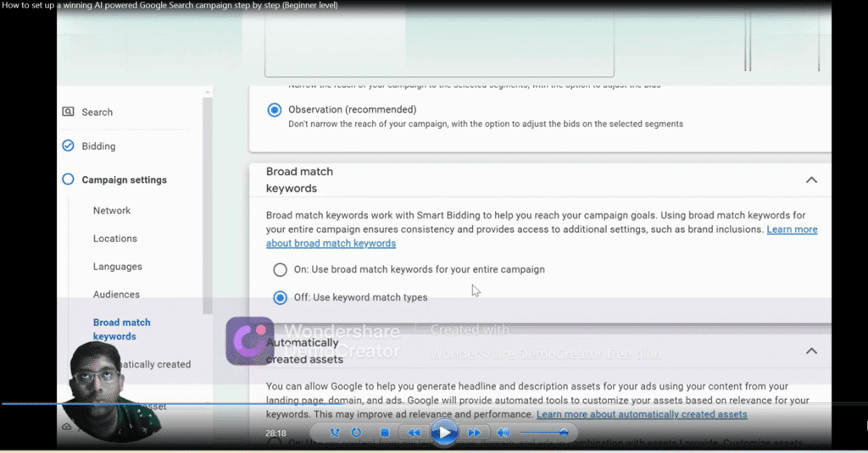Toggle the repeat icon in player controls
Image resolution: width=868 pixels, height=453 pixels.
pos(356,433)
